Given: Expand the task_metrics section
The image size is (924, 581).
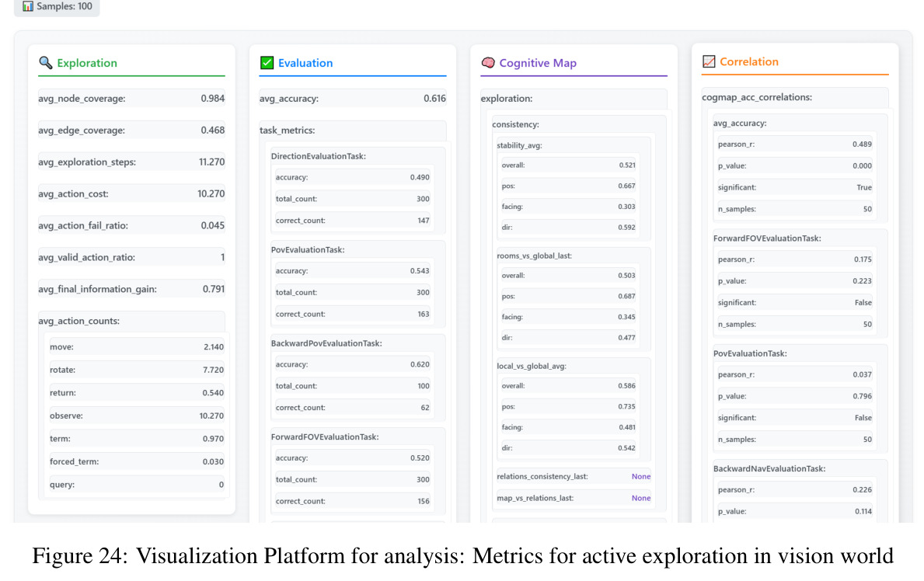Looking at the screenshot, I should pyautogui.click(x=287, y=130).
